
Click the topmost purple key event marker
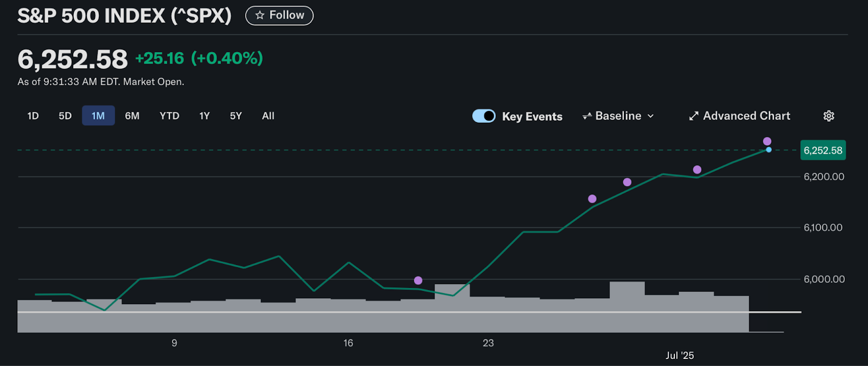click(x=767, y=141)
